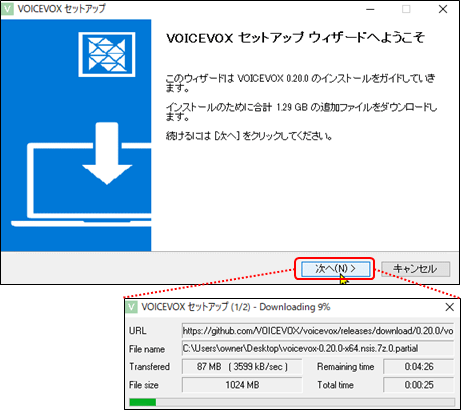Screen dimensions: 462x410
Task: Click the Remaining time value 0:04:26
Action: (x=419, y=367)
